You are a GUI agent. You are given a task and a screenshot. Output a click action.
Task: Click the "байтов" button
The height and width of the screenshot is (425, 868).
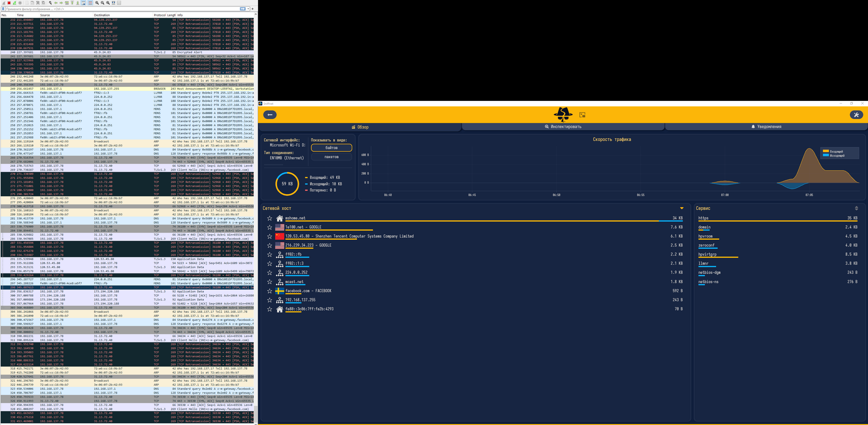pyautogui.click(x=331, y=147)
